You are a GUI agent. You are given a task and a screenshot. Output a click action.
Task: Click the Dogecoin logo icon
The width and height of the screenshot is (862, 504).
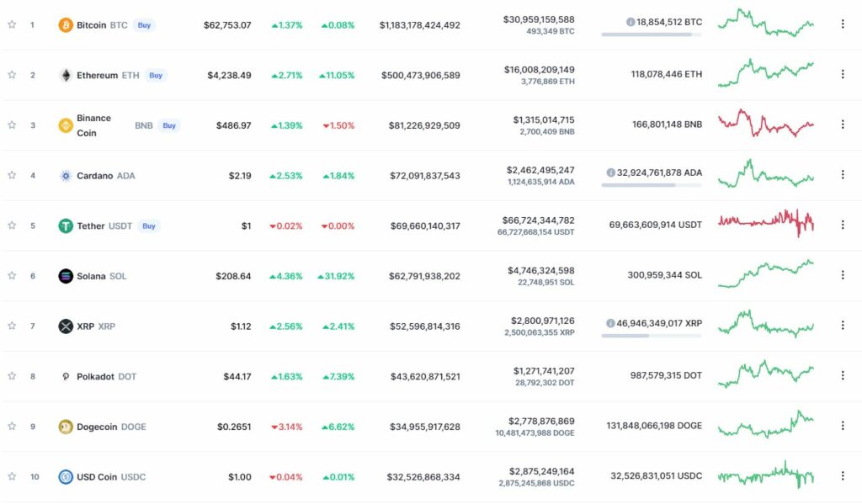65,427
